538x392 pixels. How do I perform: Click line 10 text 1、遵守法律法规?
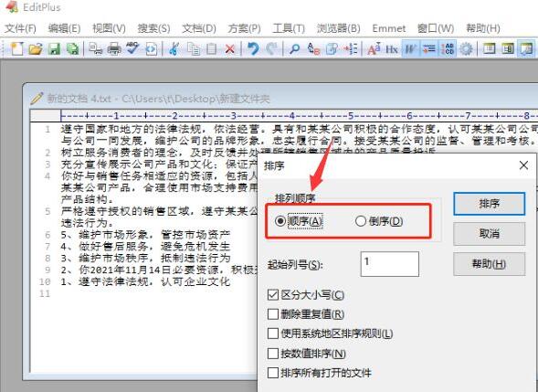[x=145, y=281]
